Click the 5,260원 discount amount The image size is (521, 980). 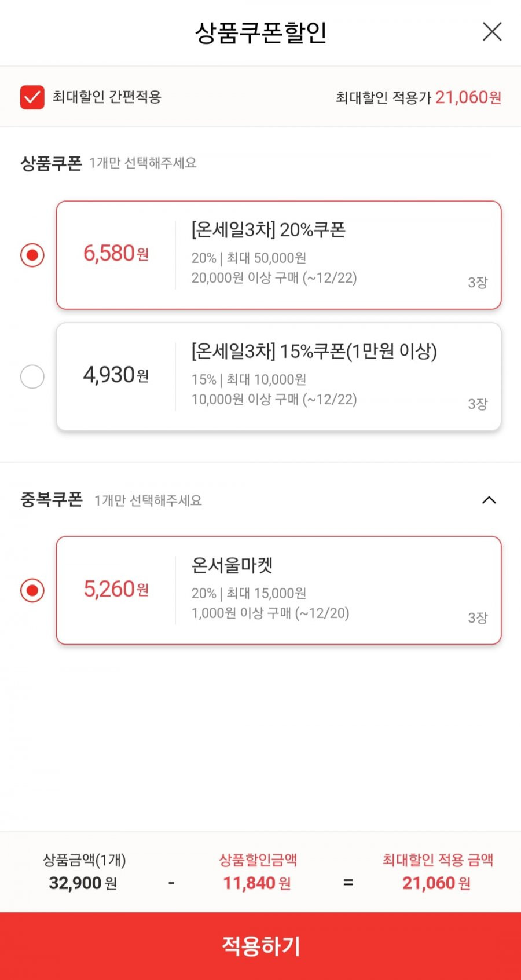click(x=116, y=589)
